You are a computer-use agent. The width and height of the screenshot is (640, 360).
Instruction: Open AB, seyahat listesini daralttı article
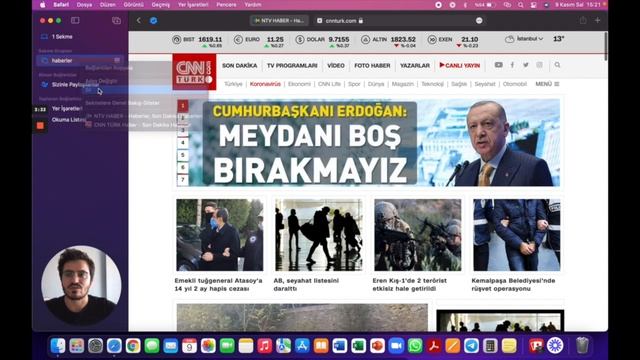tap(306, 284)
